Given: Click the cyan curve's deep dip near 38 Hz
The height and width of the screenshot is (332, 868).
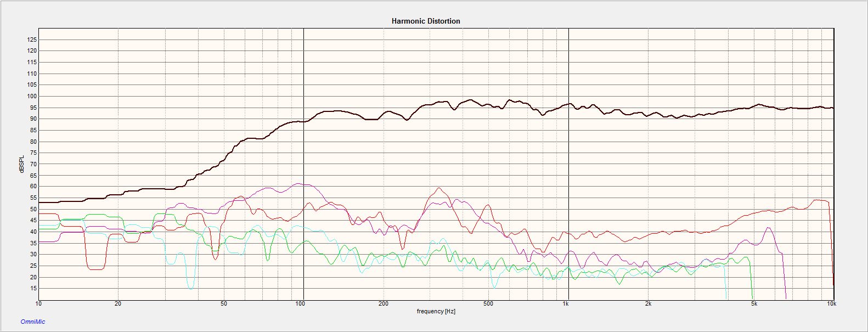Looking at the screenshot, I should point(190,288).
